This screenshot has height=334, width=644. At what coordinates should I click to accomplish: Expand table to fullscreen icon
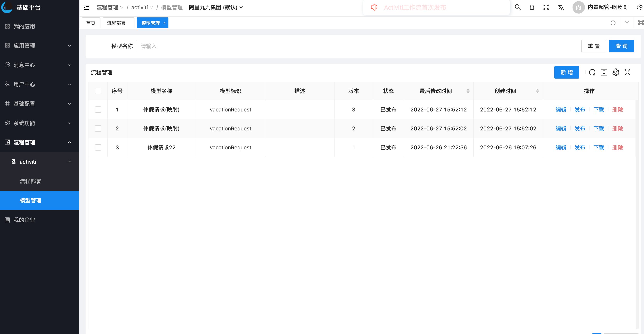(627, 72)
